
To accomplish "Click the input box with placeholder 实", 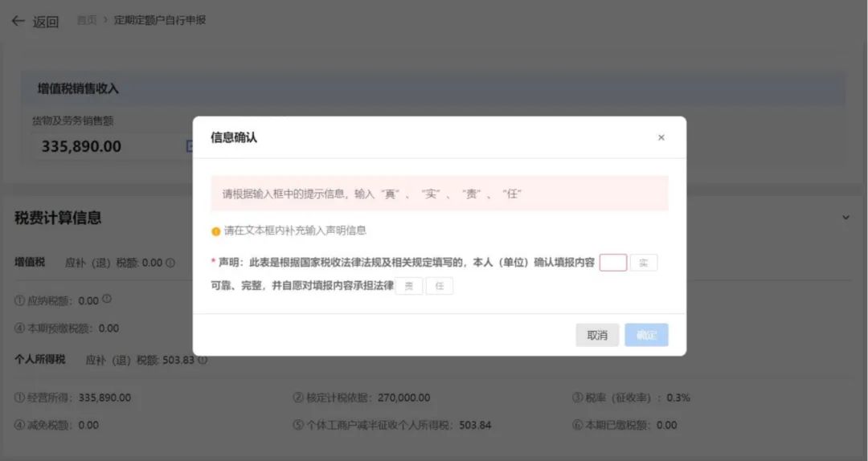I will coord(643,263).
